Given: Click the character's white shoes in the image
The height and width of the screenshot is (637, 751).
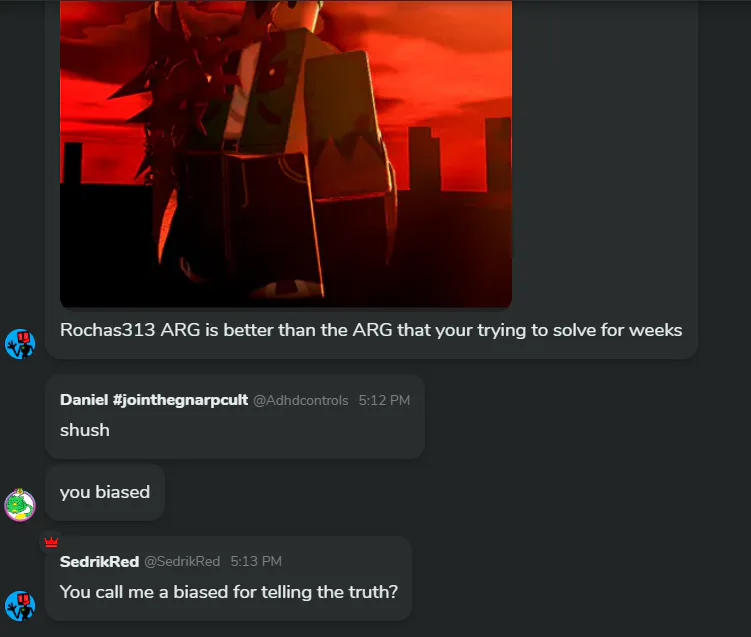Looking at the screenshot, I should pyautogui.click(x=285, y=288).
